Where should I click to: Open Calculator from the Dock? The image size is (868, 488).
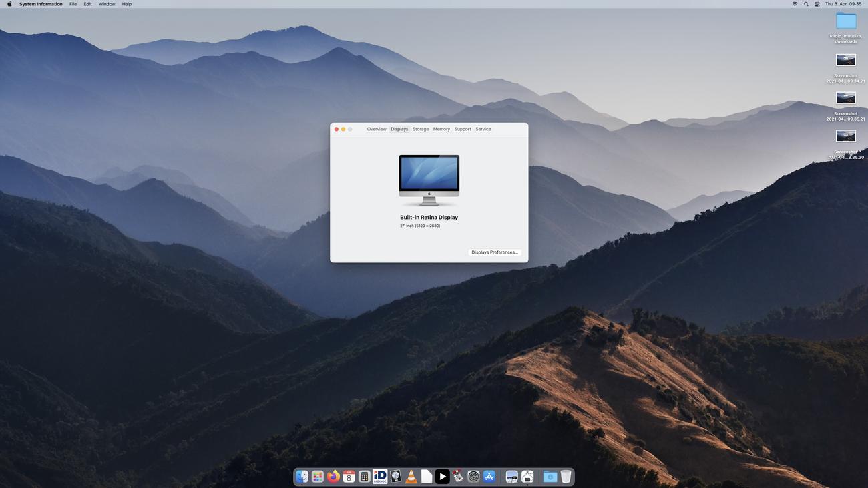point(364,477)
